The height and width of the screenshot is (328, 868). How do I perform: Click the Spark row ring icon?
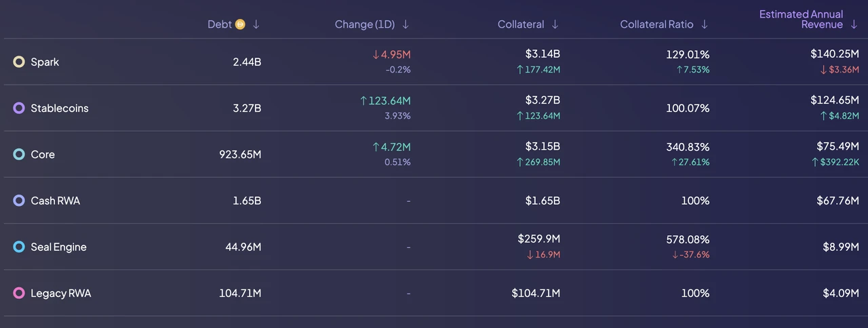pyautogui.click(x=19, y=62)
